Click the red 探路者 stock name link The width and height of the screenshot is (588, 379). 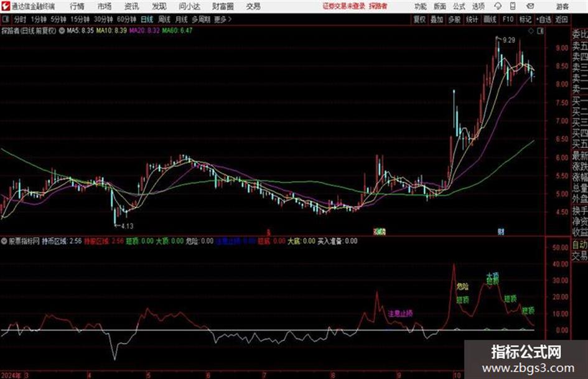[378, 6]
